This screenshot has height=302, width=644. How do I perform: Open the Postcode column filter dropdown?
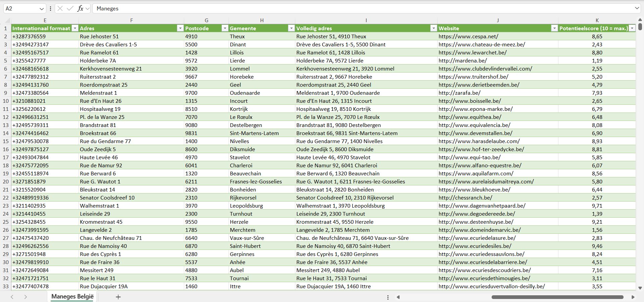click(x=225, y=28)
